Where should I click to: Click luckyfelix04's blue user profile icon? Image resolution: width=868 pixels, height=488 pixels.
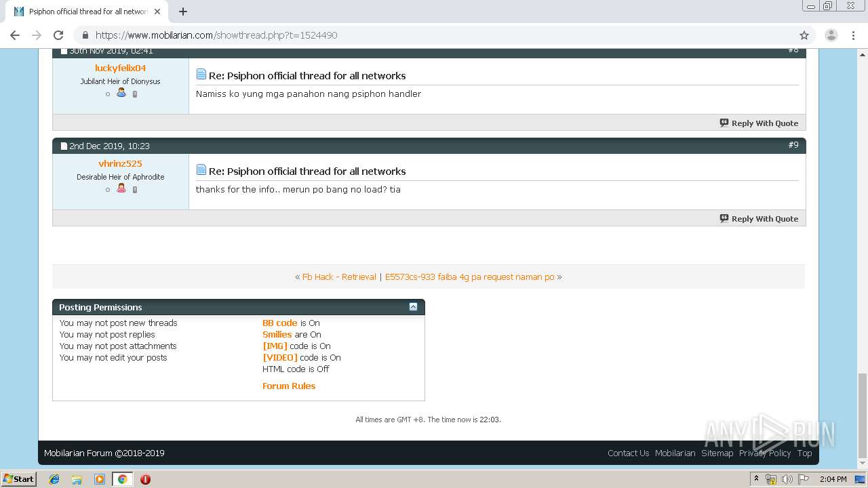pyautogui.click(x=121, y=93)
